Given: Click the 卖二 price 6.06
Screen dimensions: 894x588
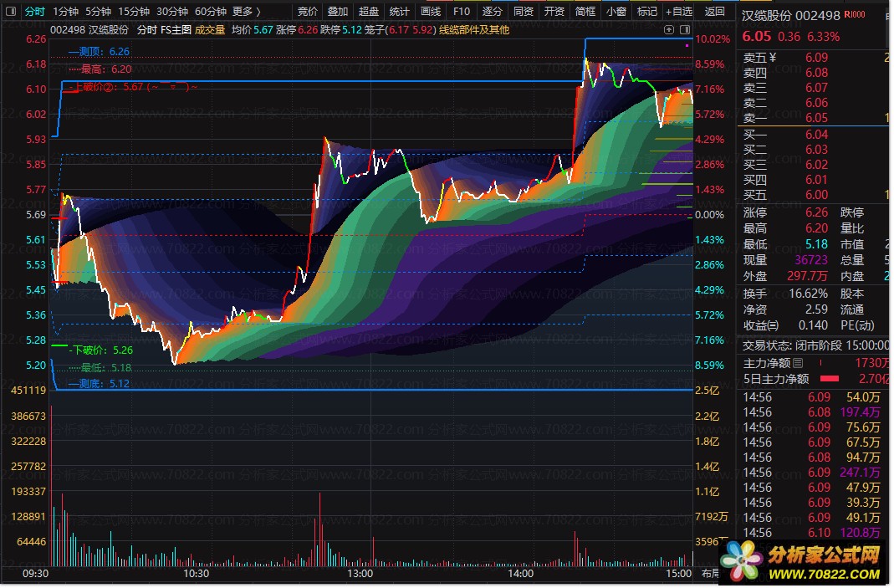Looking at the screenshot, I should click(x=816, y=103).
